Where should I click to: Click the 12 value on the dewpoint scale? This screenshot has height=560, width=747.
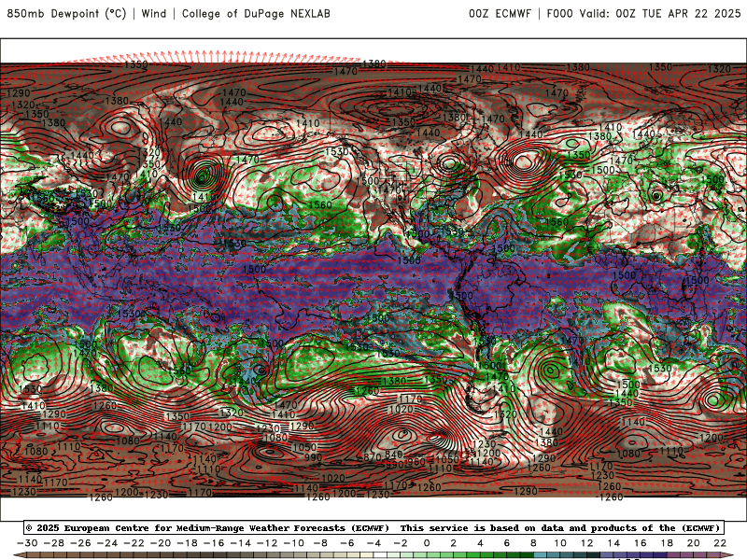587,543
